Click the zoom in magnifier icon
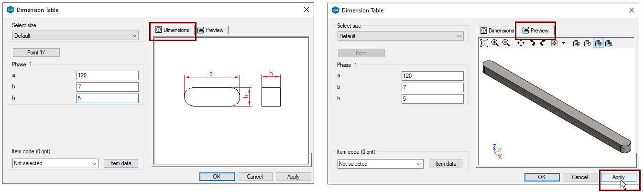This screenshot has height=192, width=644. 495,43
